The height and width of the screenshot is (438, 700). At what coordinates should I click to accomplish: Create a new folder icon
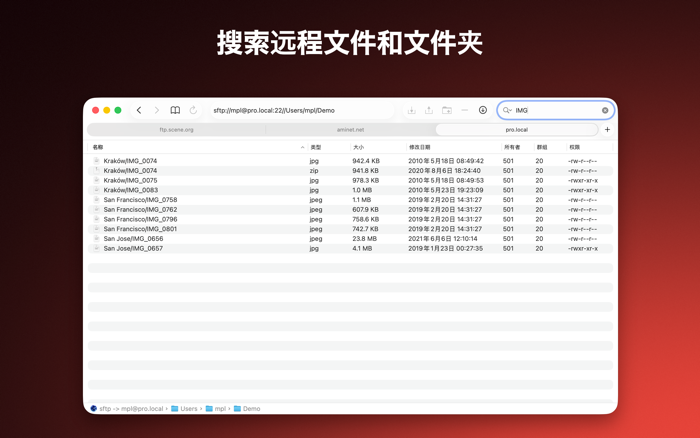pos(446,110)
